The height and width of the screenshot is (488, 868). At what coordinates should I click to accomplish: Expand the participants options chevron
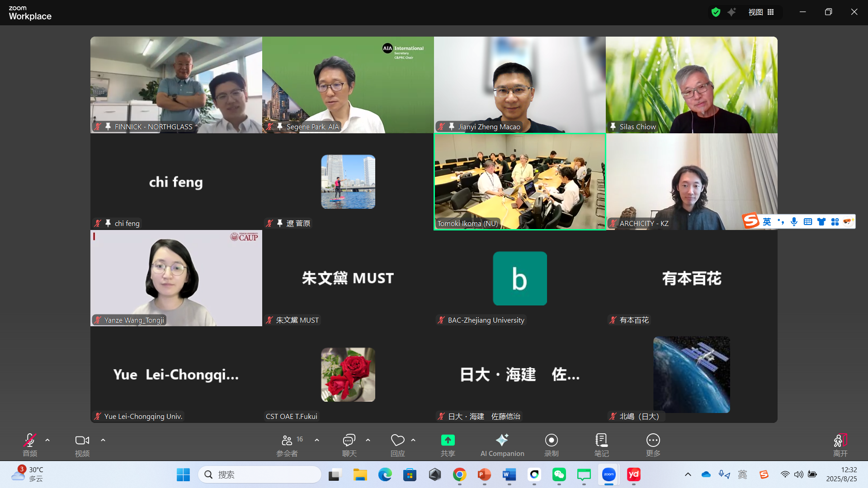316,440
